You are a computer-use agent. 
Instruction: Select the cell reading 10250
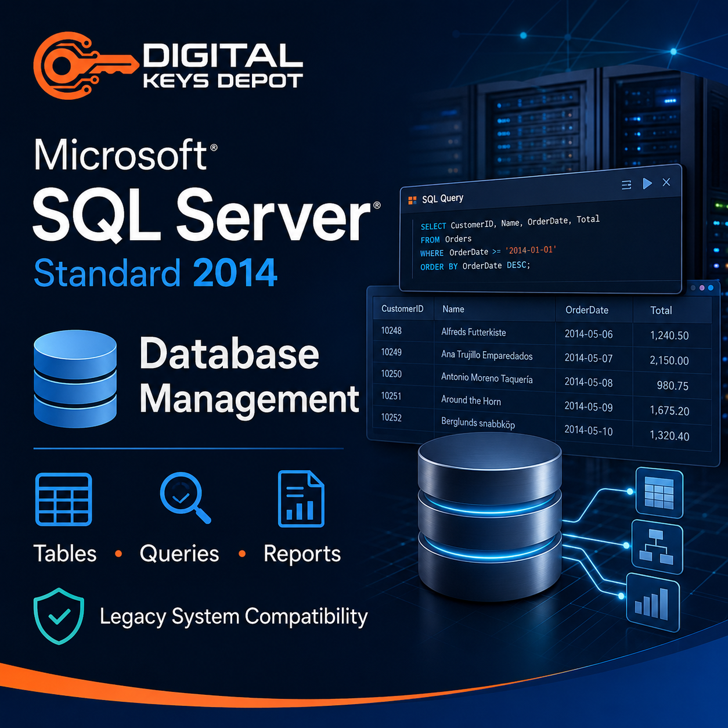391,374
